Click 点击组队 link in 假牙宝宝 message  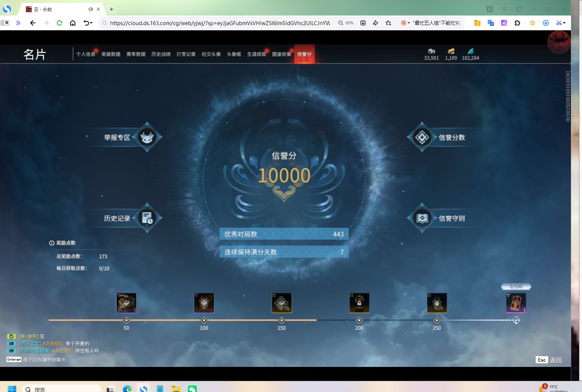[53, 344]
